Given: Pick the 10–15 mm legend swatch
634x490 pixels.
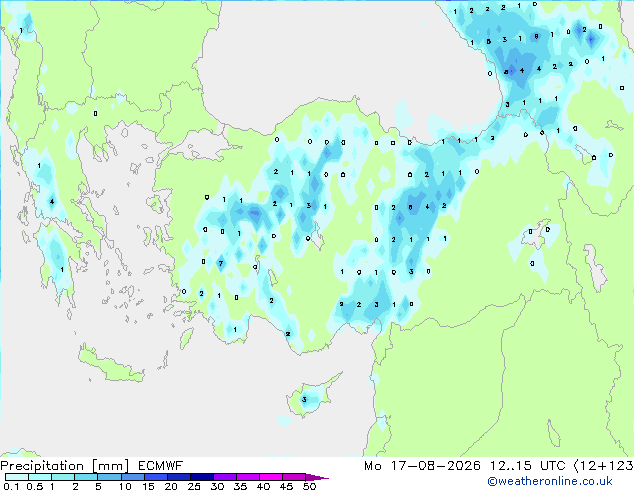Looking at the screenshot, I should click(133, 477).
